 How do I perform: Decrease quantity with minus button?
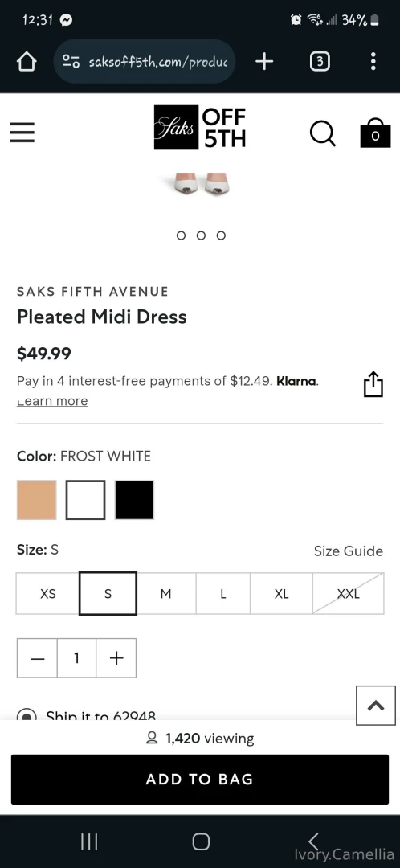(x=37, y=657)
